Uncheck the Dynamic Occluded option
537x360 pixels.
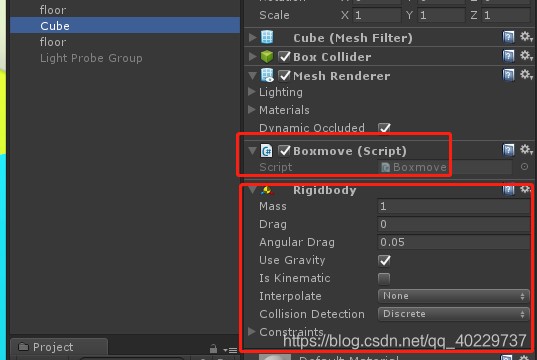384,128
